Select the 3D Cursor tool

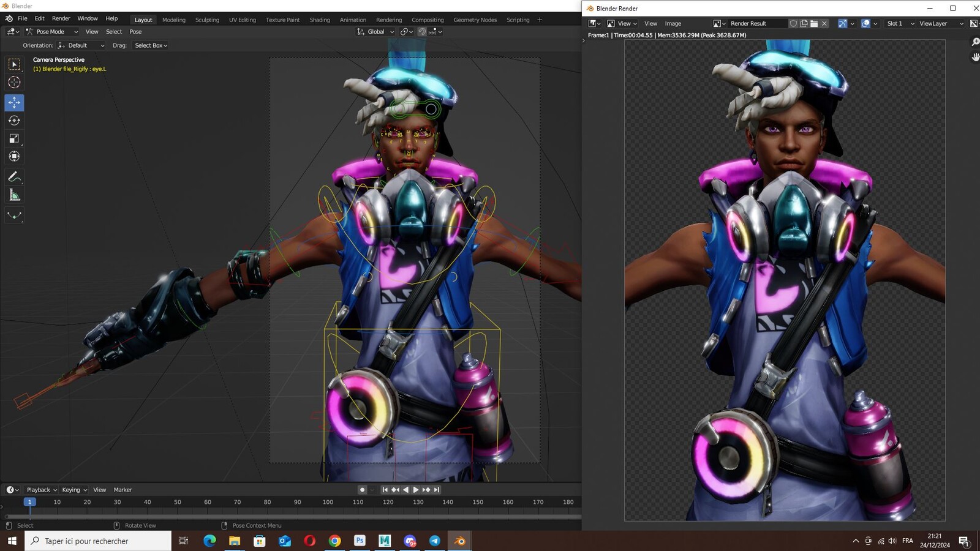pos(14,83)
